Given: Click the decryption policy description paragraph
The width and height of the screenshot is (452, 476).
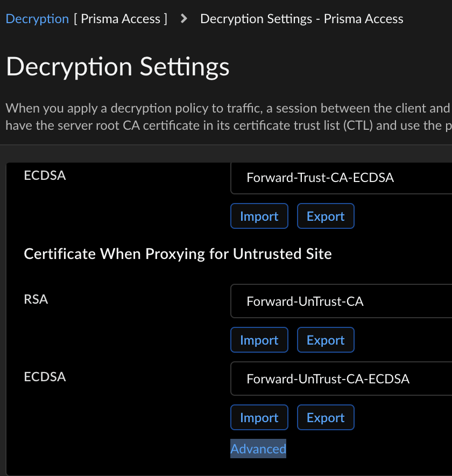Looking at the screenshot, I should (x=227, y=117).
